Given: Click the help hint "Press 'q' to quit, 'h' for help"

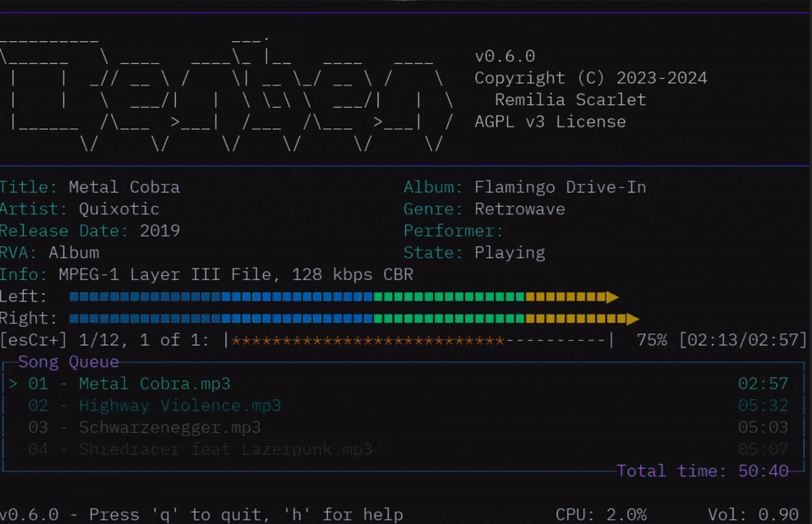Looking at the screenshot, I should click(246, 515).
